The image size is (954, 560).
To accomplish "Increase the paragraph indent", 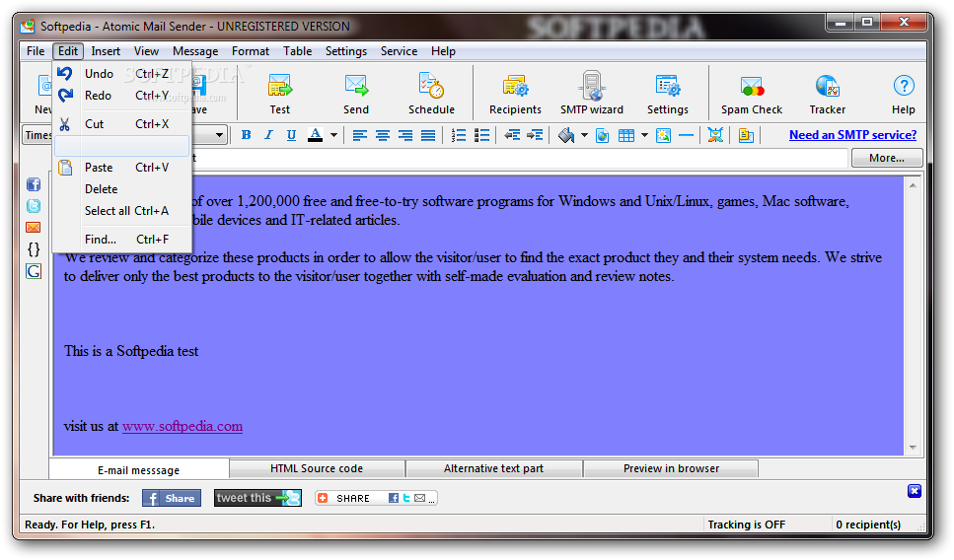I will click(535, 135).
